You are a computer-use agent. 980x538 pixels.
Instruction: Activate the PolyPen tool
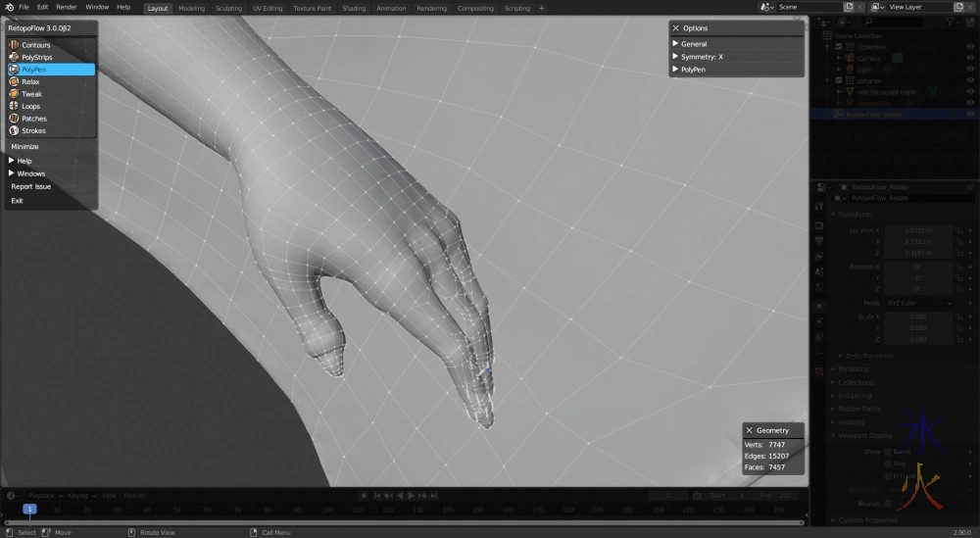[34, 70]
